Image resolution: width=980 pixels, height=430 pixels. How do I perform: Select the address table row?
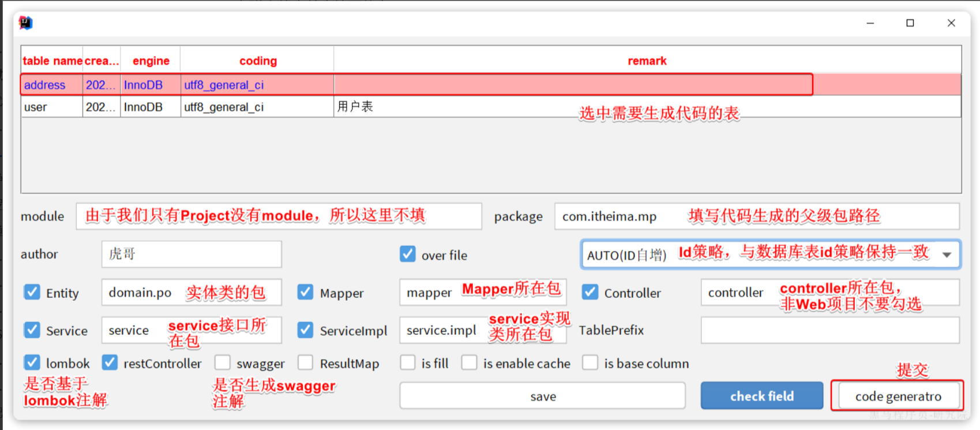pyautogui.click(x=491, y=85)
